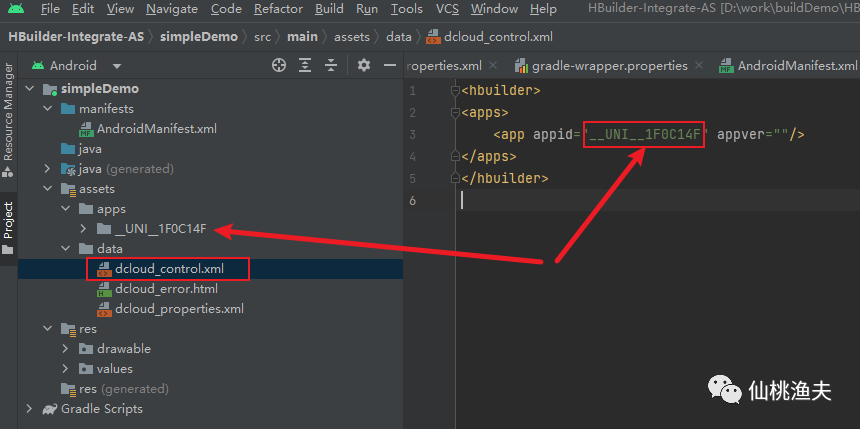Image resolution: width=860 pixels, height=429 pixels.
Task: Place cursor on empty line 6
Action: pyautogui.click(x=658, y=201)
